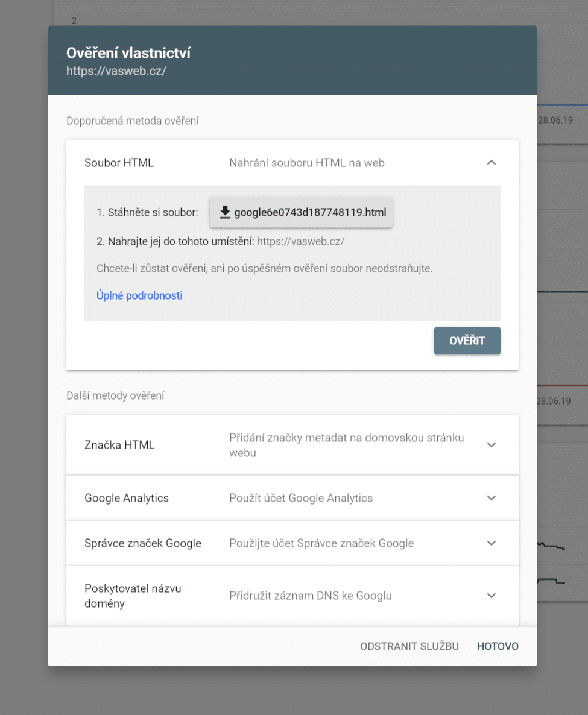The image size is (588, 715).
Task: Collapse the Soubor HTML section chevron
Action: [492, 163]
